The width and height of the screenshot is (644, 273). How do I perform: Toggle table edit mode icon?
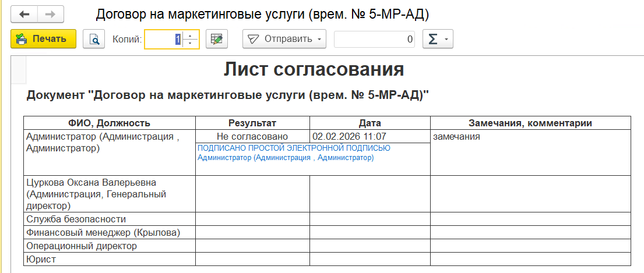217,39
